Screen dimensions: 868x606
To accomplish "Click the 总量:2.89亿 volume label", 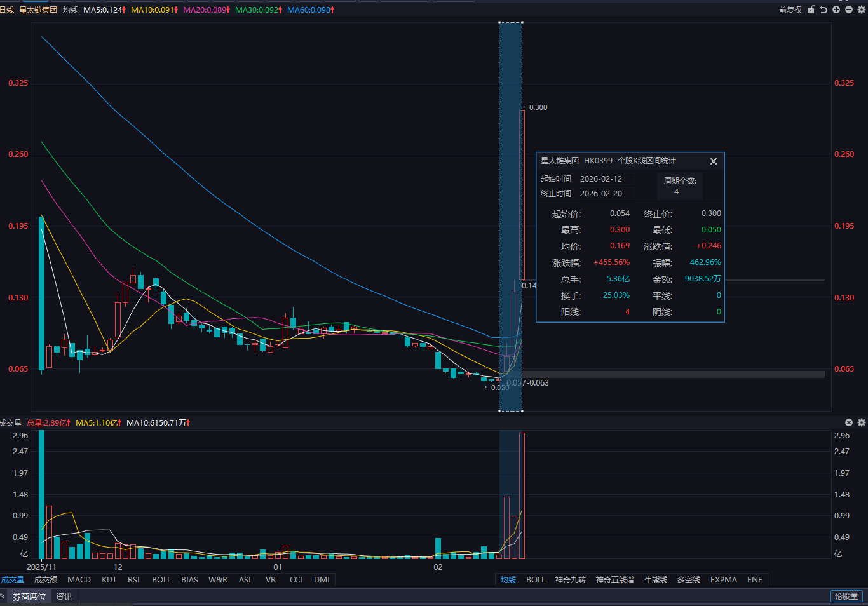I will pyautogui.click(x=48, y=423).
